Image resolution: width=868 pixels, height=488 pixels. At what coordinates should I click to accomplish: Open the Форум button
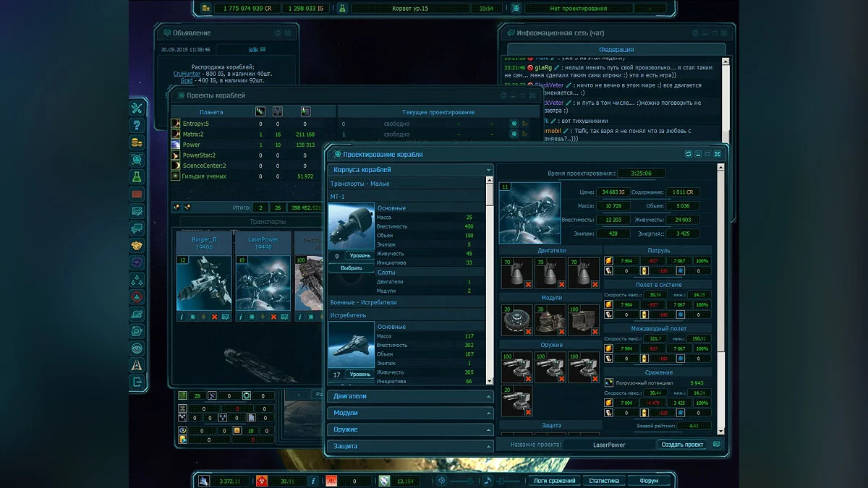(649, 480)
